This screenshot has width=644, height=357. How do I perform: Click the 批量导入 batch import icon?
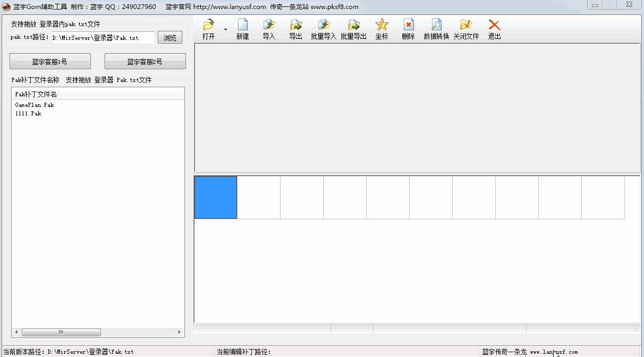pos(324,25)
